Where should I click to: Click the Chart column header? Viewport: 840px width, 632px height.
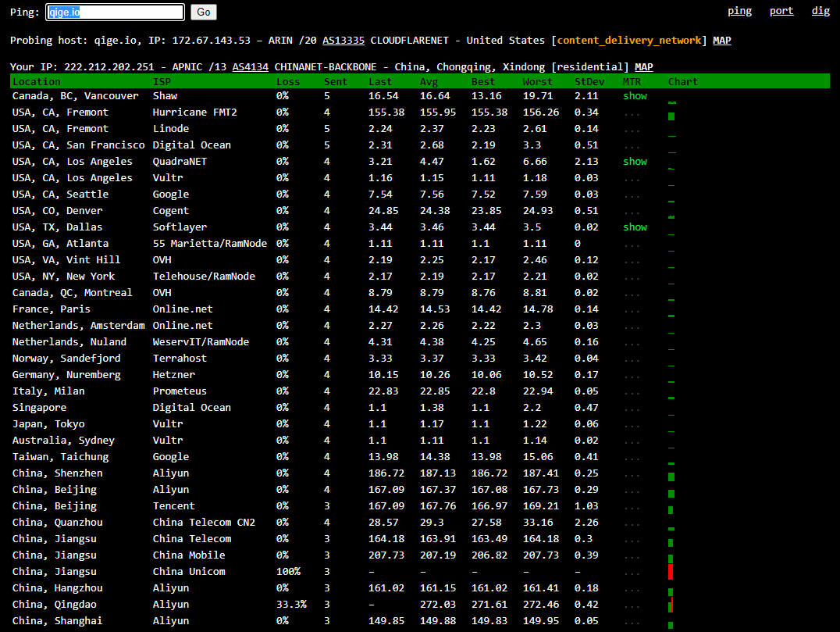[x=682, y=81]
